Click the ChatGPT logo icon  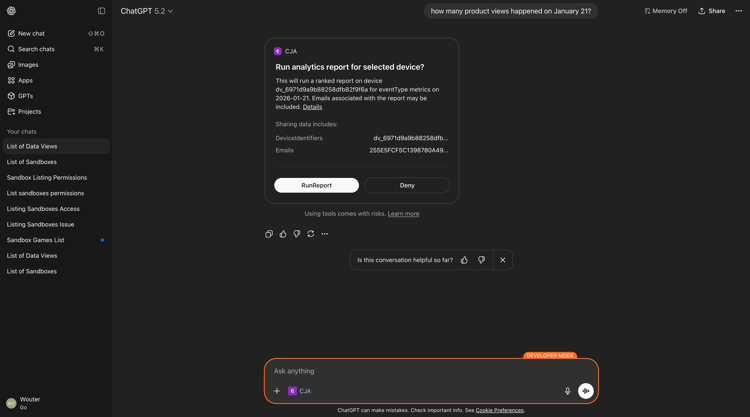[11, 11]
